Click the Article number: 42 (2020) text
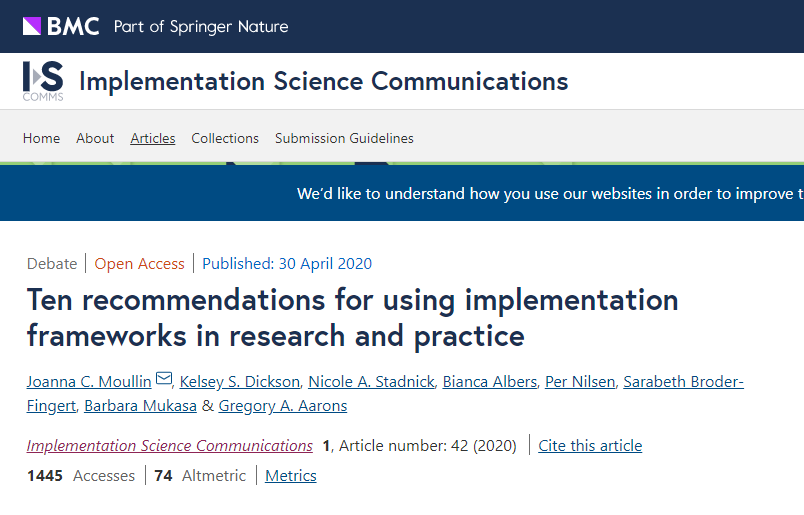 tap(428, 446)
